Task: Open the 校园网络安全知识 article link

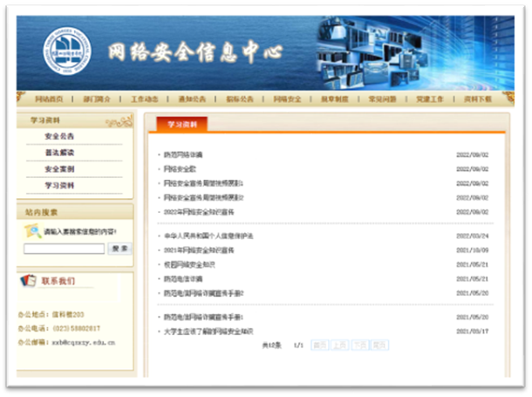Action: click(189, 264)
